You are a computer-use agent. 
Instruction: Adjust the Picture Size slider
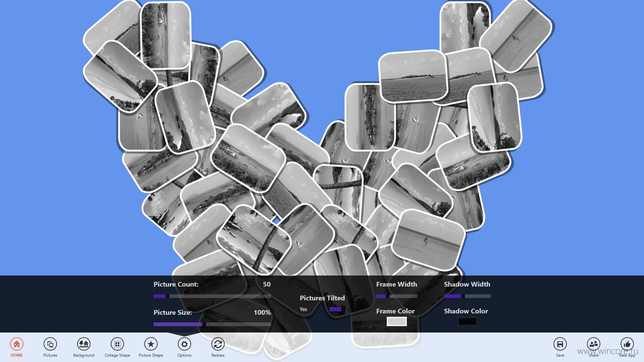pos(212,324)
